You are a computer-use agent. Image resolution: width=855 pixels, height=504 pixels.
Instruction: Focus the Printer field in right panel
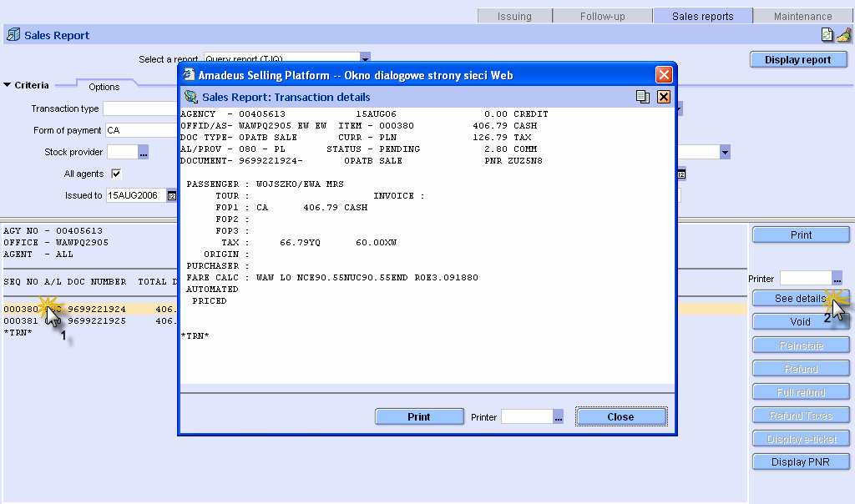(806, 279)
